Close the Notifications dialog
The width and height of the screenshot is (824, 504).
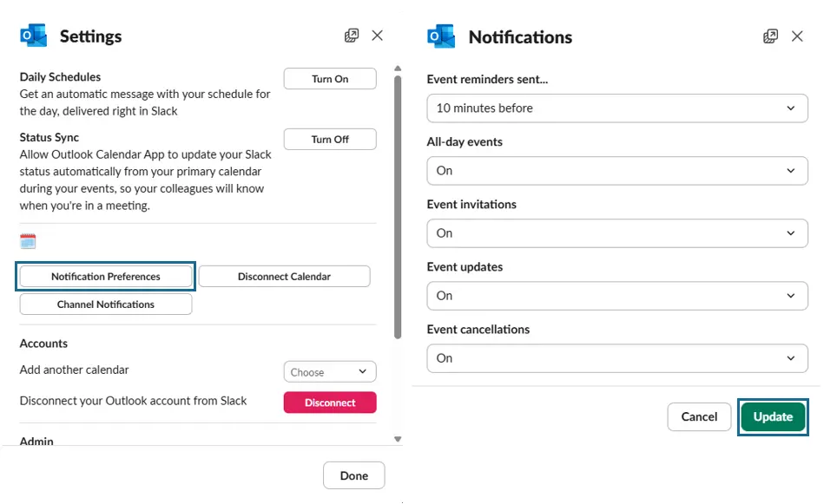(797, 36)
